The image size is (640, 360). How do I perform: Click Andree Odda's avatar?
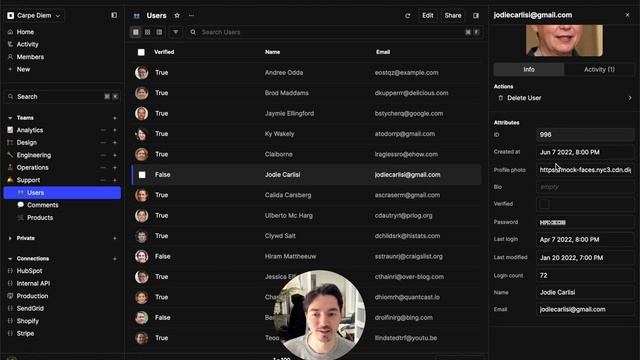(x=142, y=73)
